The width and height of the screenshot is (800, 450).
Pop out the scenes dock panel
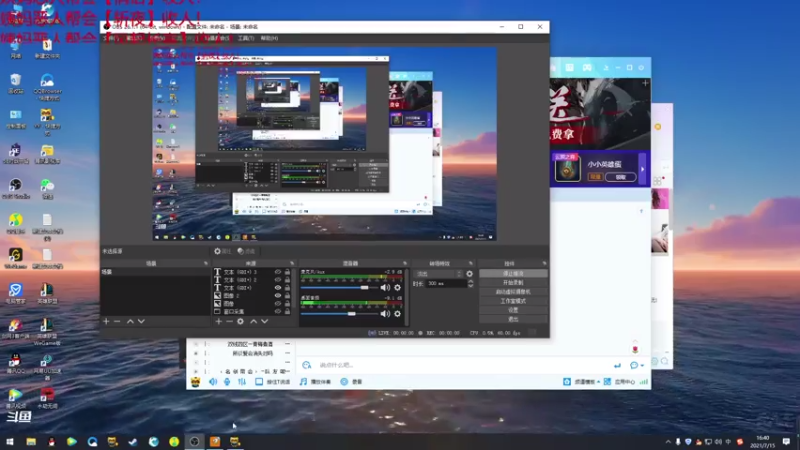(x=206, y=263)
